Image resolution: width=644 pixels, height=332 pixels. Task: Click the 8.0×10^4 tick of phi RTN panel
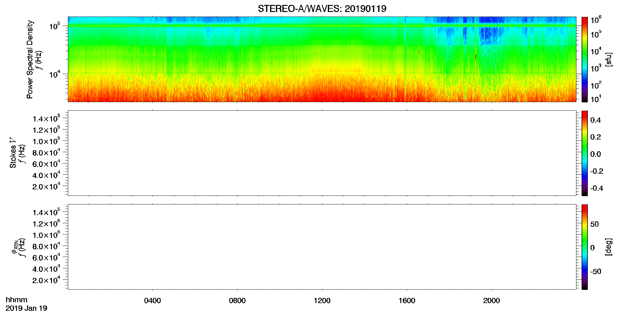click(x=46, y=246)
